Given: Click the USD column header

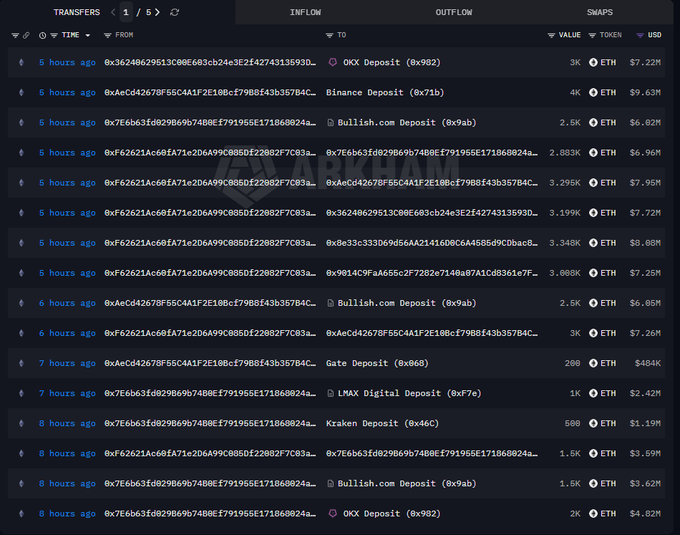Looking at the screenshot, I should coord(654,35).
